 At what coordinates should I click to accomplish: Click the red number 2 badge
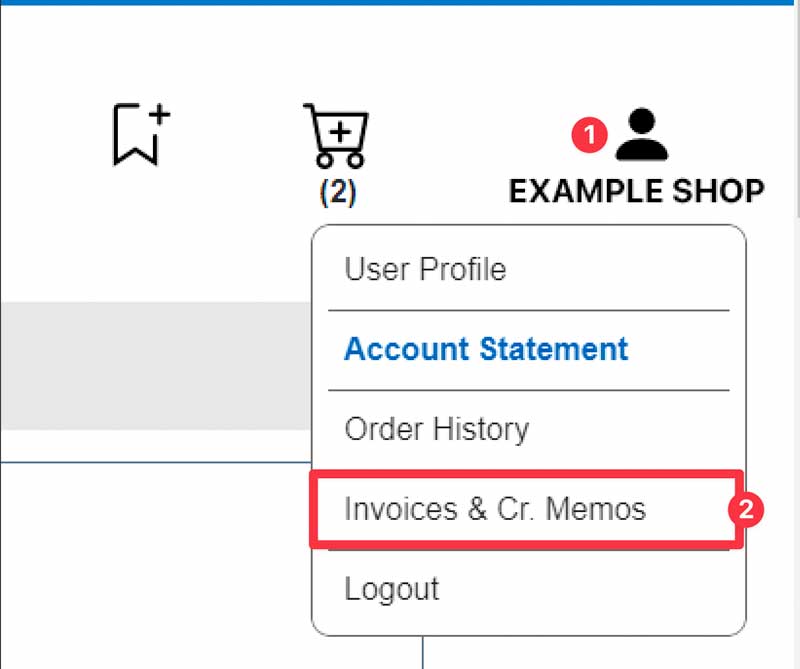[x=745, y=509]
